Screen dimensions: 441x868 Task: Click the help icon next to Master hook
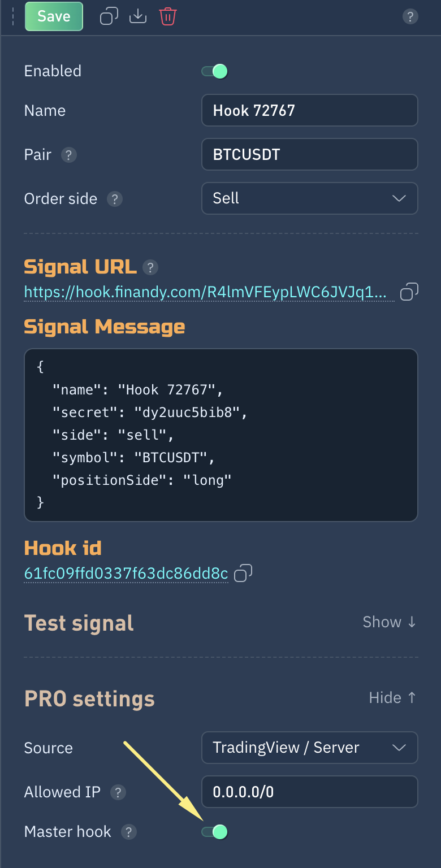[x=129, y=832]
